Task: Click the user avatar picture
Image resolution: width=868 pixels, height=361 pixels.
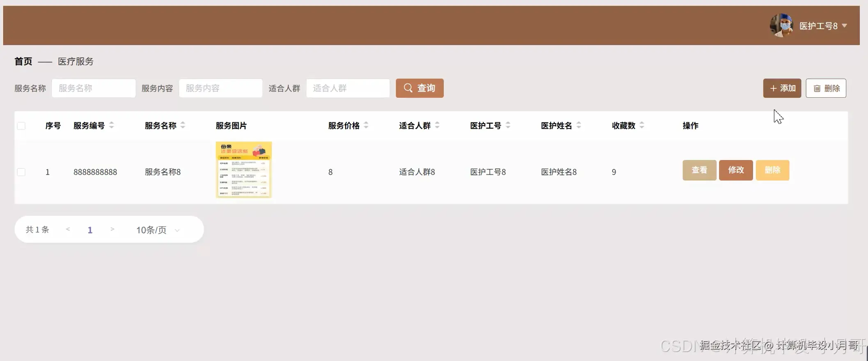Action: pyautogui.click(x=781, y=25)
